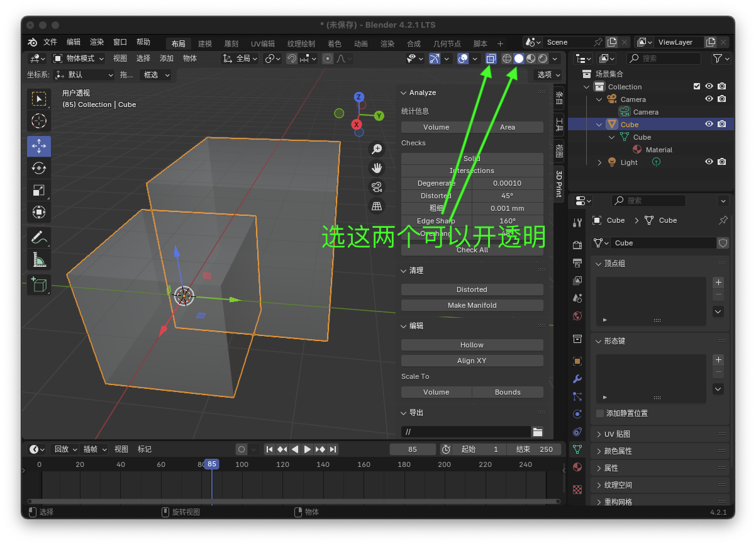756x545 pixels.
Task: Click the Distorted angle 45° field
Action: pos(508,196)
